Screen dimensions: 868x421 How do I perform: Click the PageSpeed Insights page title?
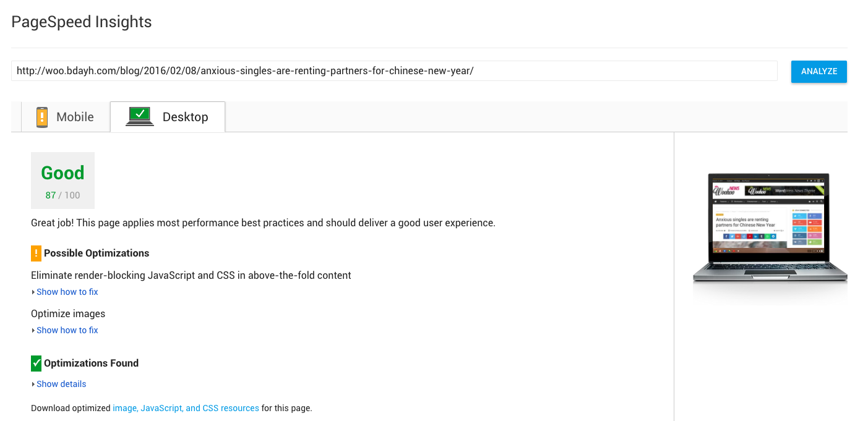pyautogui.click(x=82, y=22)
